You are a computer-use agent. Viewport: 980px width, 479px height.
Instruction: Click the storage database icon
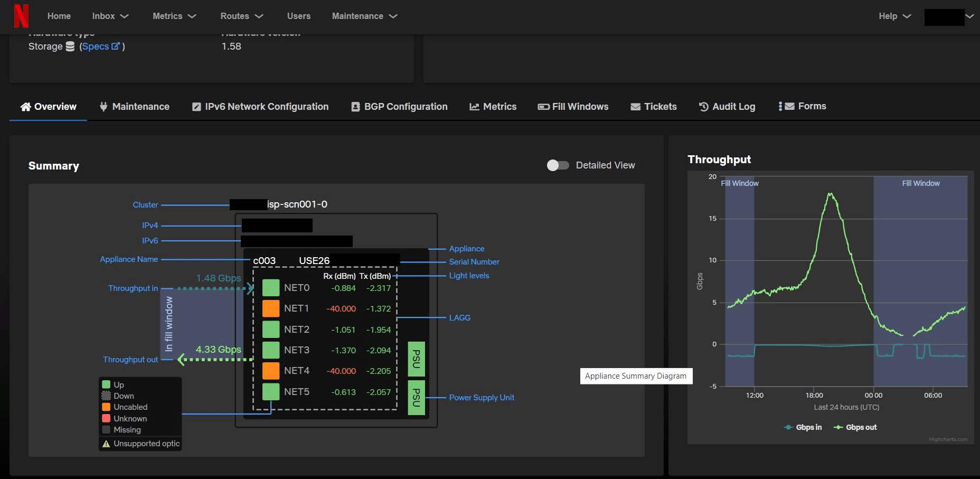(x=70, y=46)
